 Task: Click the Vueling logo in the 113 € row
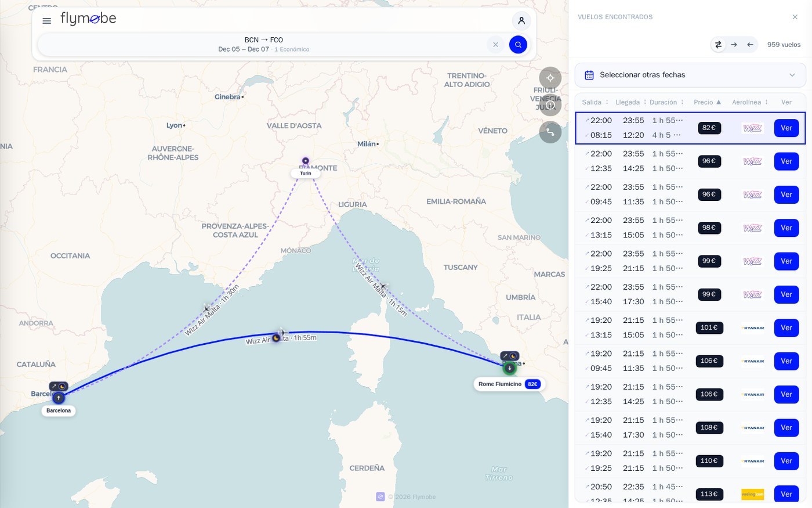coord(752,494)
